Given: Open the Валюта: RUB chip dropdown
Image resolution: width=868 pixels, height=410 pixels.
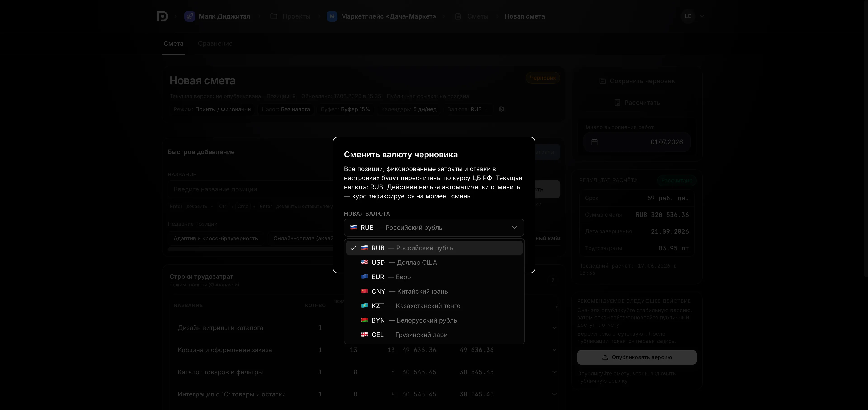Looking at the screenshot, I should [x=468, y=109].
